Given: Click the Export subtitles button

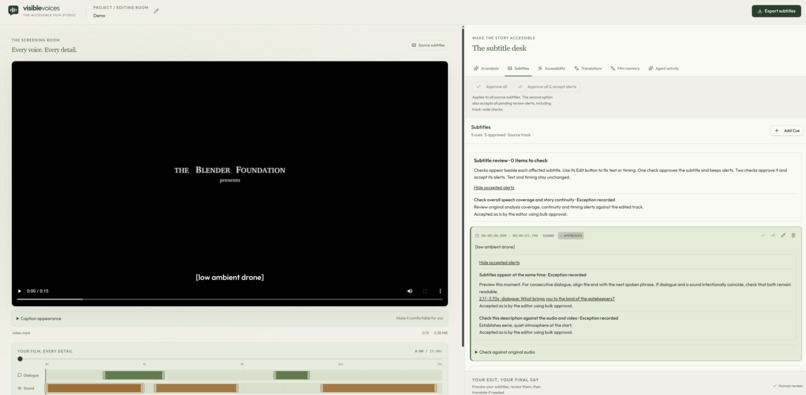Looking at the screenshot, I should coord(776,11).
